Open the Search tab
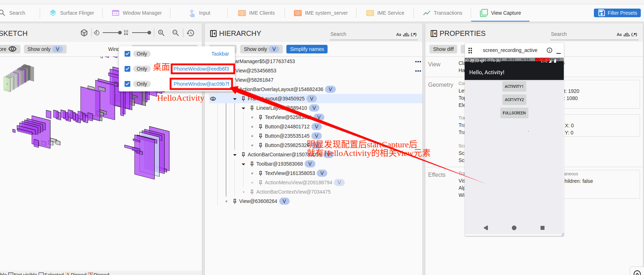This screenshot has height=275, width=644. coord(13,13)
